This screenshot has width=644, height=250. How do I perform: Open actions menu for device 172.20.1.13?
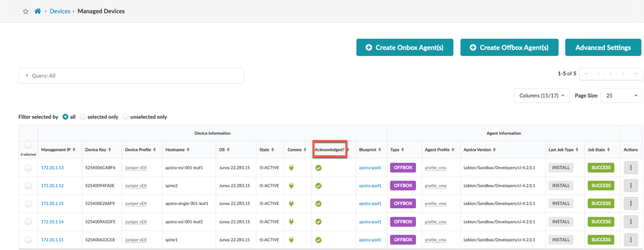click(630, 168)
